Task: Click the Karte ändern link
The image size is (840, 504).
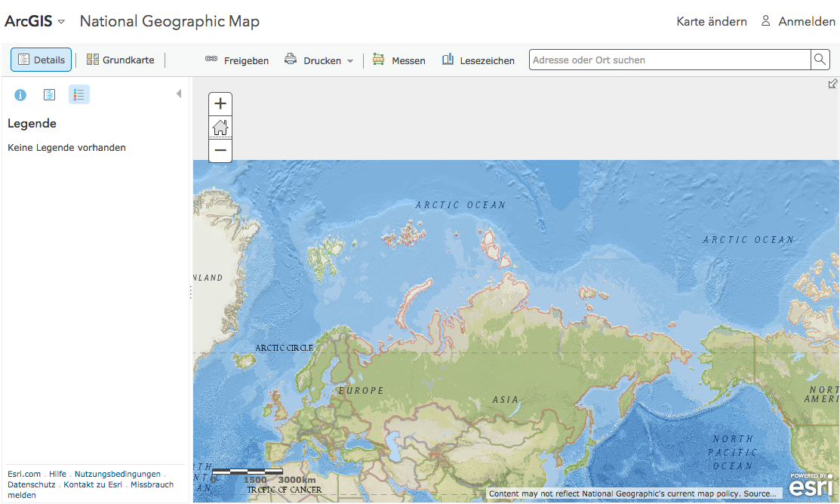Action: point(712,22)
